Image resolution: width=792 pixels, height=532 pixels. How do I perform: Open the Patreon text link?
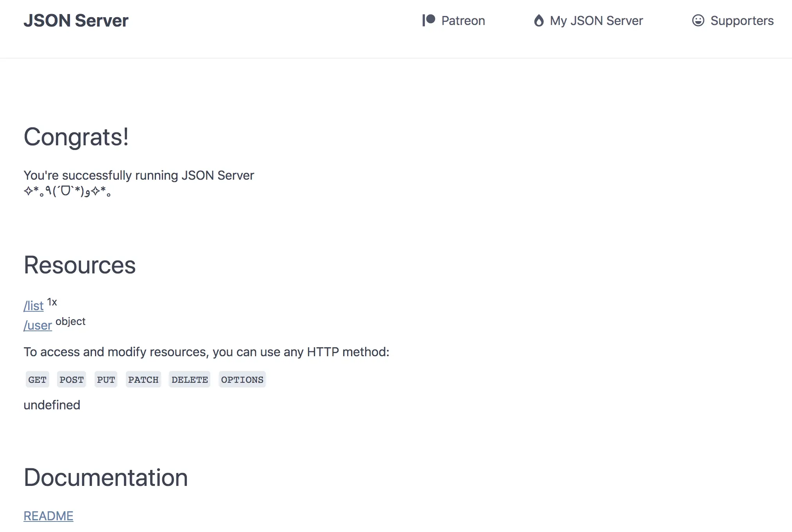point(463,21)
